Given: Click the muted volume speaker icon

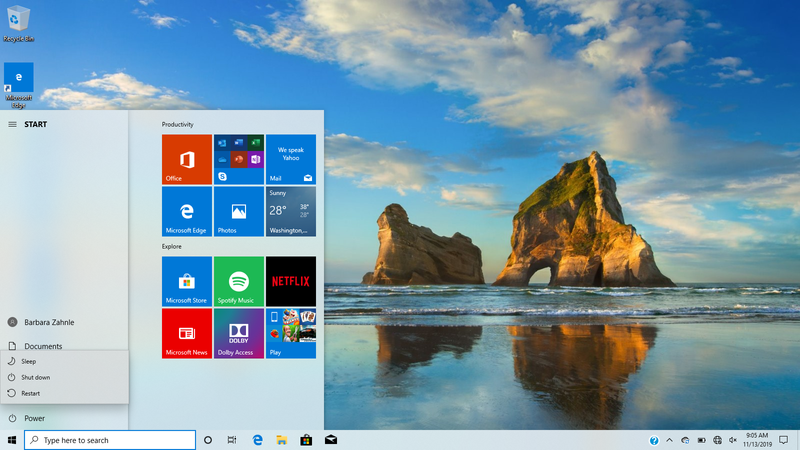Looking at the screenshot, I should tap(733, 440).
